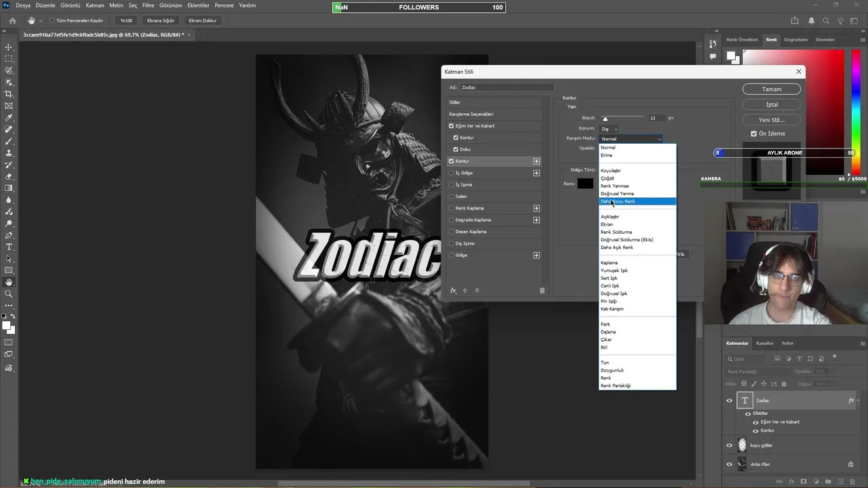Click the Ekranı Doldur button

[x=203, y=20]
